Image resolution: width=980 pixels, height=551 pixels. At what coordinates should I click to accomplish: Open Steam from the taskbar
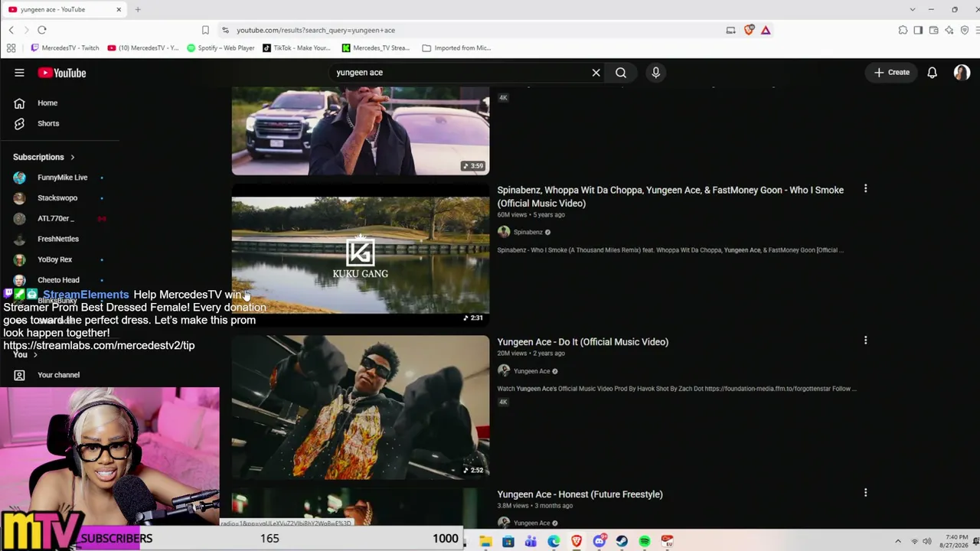pyautogui.click(x=622, y=542)
